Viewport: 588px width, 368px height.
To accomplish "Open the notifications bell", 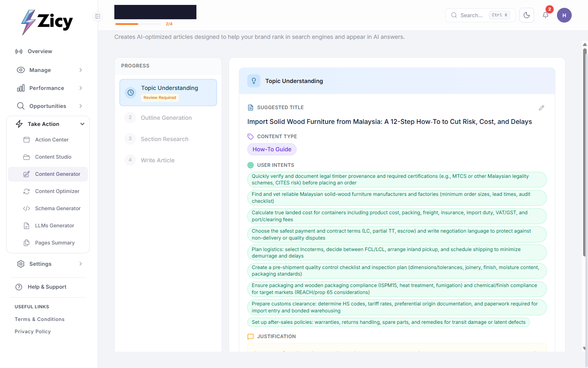I will pos(546,15).
